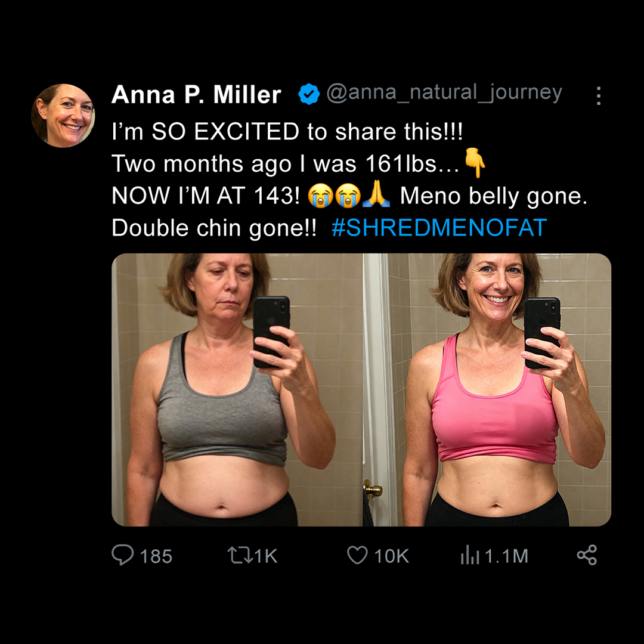Like the post with the heart icon
This screenshot has width=644, height=644.
coord(357,555)
